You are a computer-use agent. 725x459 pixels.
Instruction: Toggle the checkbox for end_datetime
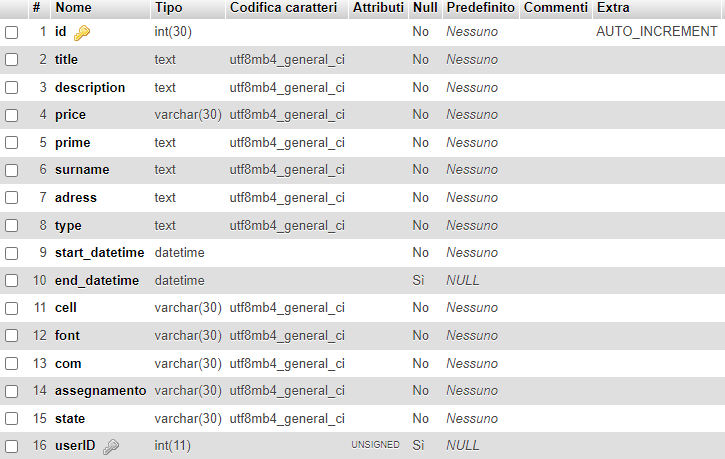[x=12, y=281]
